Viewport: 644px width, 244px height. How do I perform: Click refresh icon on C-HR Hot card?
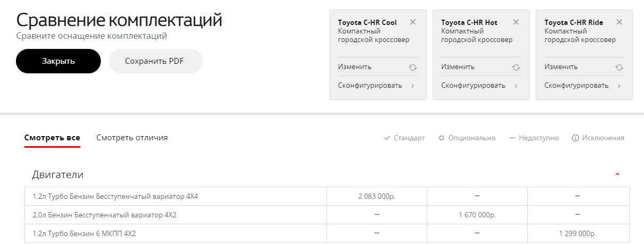516,67
